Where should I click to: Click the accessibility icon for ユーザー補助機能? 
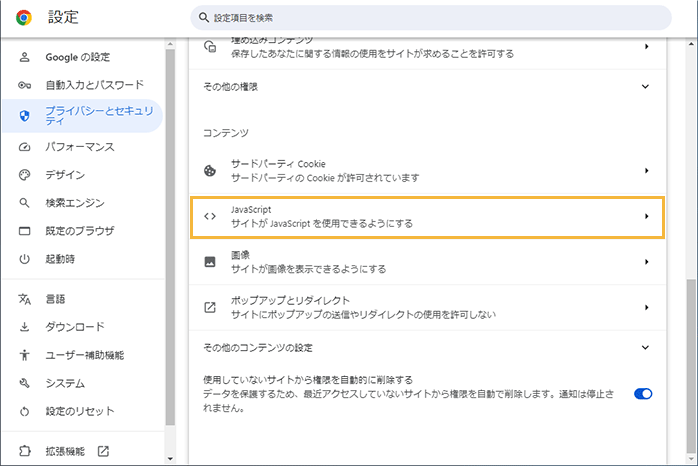click(24, 355)
